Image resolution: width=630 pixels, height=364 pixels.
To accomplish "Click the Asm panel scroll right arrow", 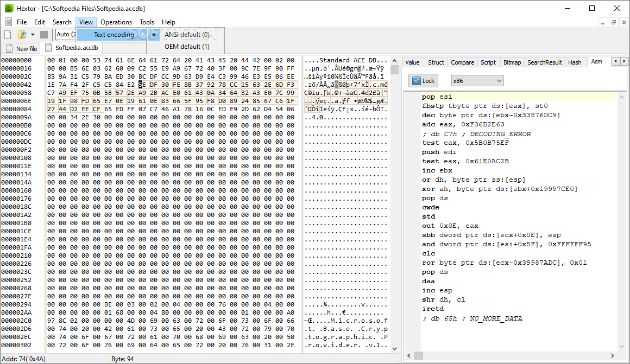I will point(613,355).
